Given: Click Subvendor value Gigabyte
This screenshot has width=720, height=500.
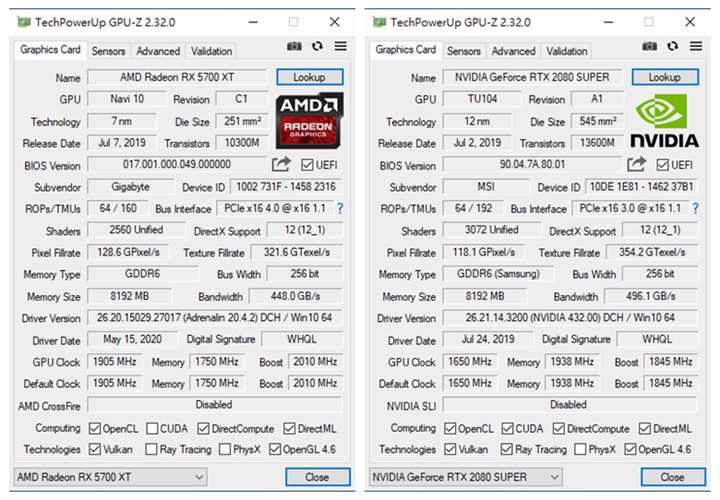Looking at the screenshot, I should (130, 187).
